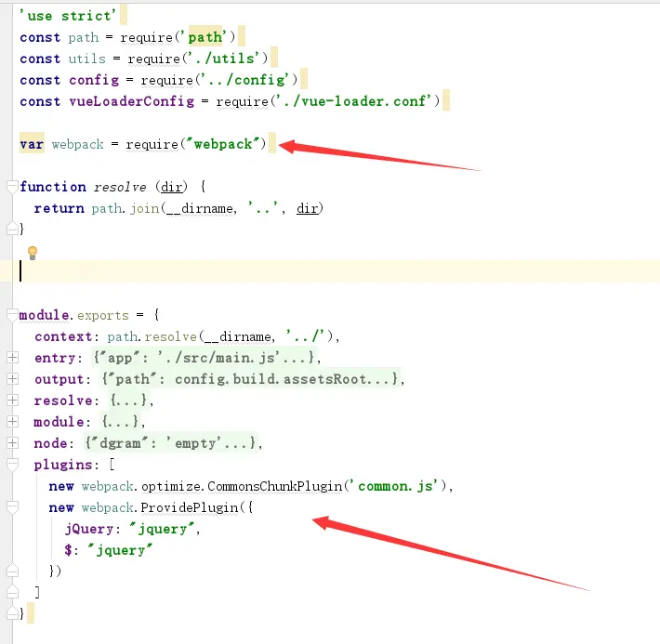This screenshot has height=644, width=660.
Task: Click the plugins property key
Action: pyautogui.click(x=63, y=465)
